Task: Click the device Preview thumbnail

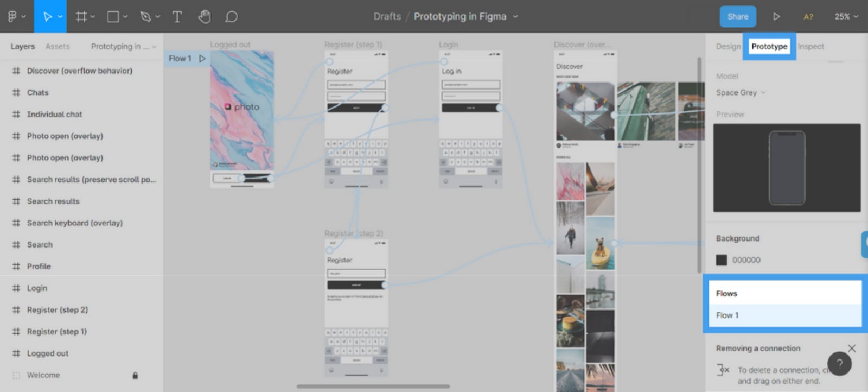Action: point(787,168)
